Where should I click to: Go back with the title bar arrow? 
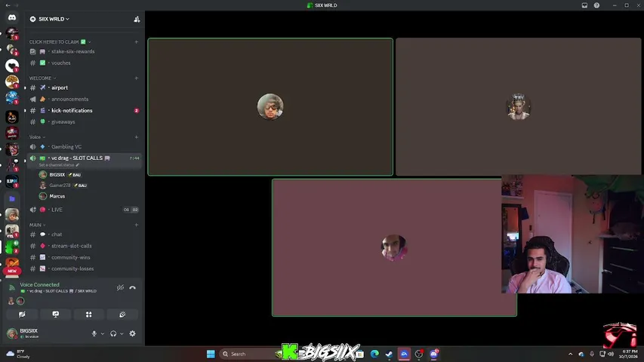[8, 5]
